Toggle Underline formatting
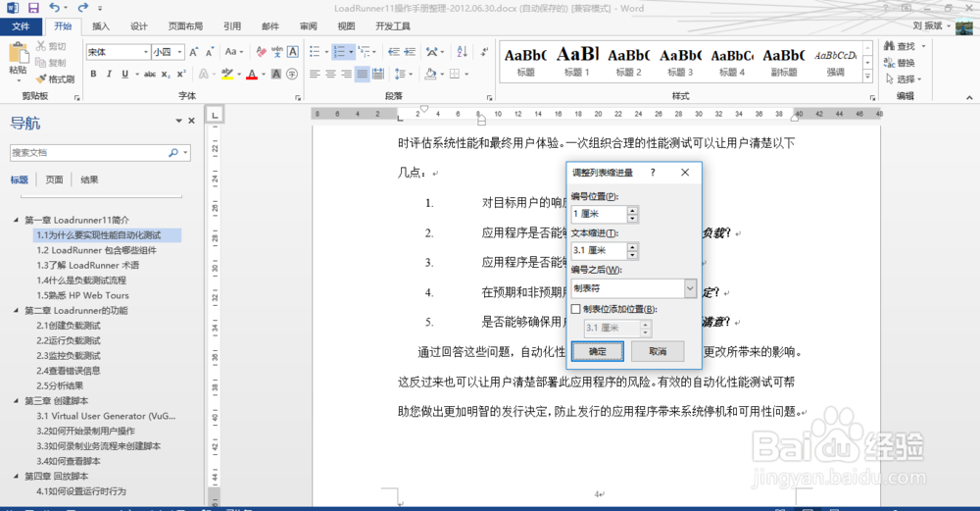This screenshot has height=511, width=980. [x=125, y=74]
